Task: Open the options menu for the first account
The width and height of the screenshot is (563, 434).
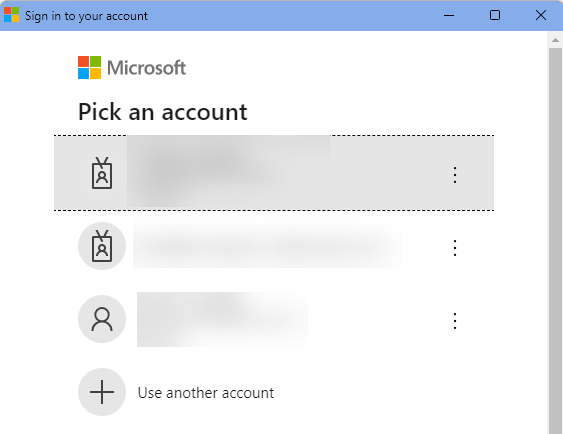Action: pos(455,175)
